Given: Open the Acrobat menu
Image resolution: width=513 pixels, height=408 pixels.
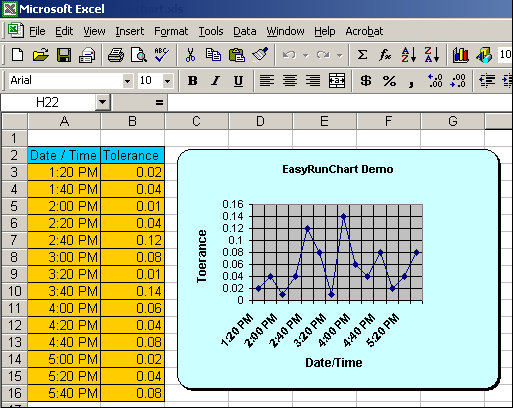Looking at the screenshot, I should click(x=364, y=31).
